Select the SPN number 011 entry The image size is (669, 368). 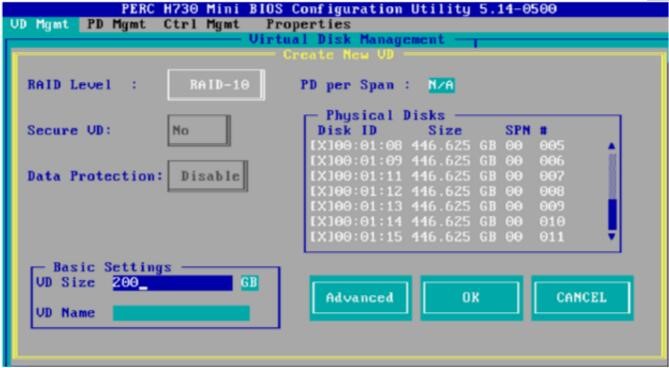(552, 237)
